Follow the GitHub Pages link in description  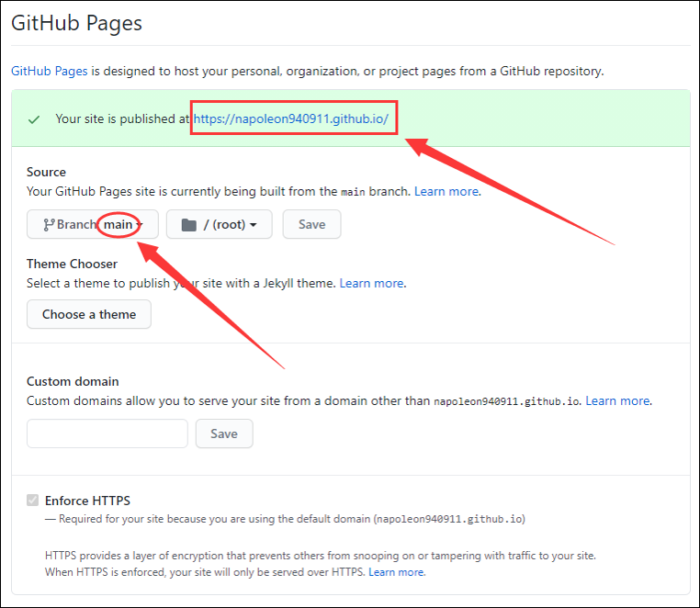(x=49, y=71)
